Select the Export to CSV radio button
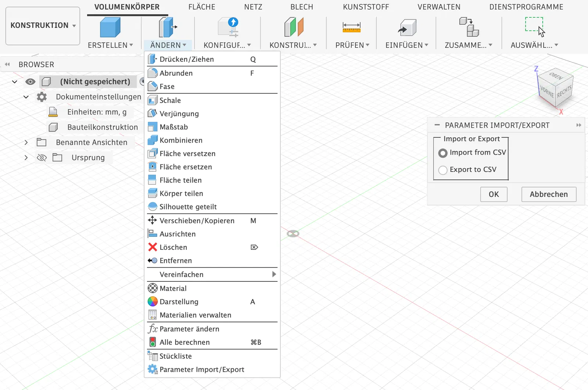The width and height of the screenshot is (588, 390). coord(443,170)
